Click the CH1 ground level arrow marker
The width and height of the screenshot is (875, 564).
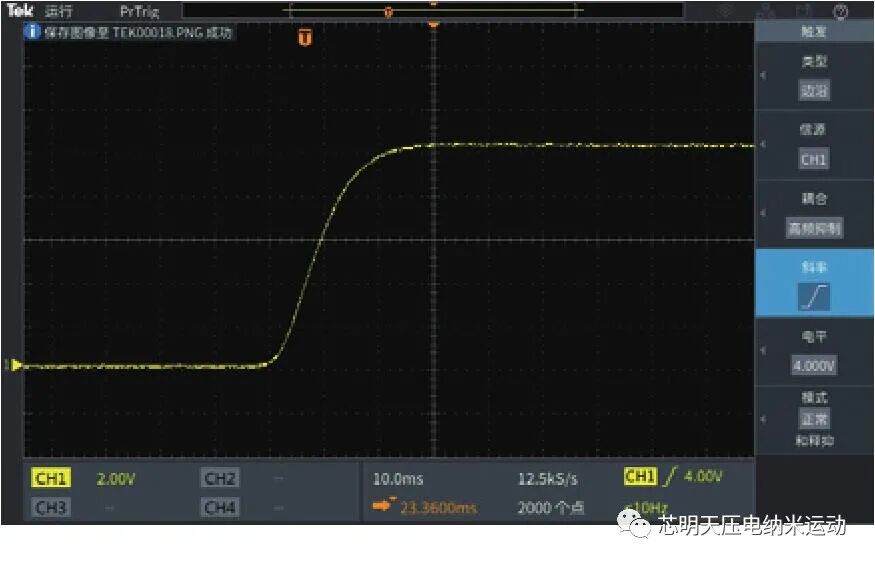click(15, 365)
